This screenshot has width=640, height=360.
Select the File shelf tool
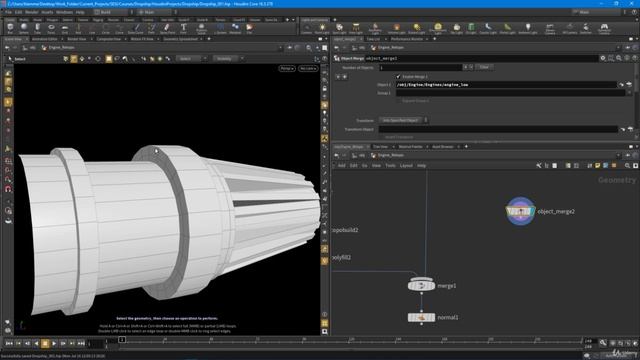click(x=249, y=28)
